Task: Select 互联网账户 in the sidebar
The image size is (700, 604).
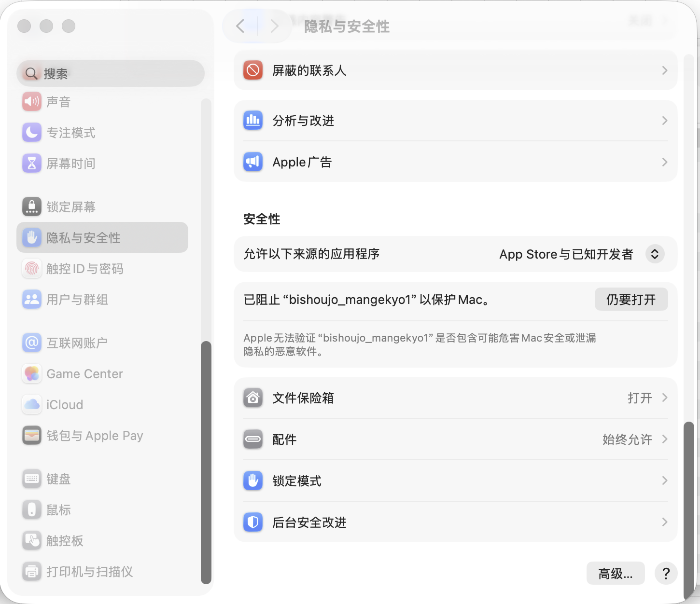Action: tap(77, 343)
